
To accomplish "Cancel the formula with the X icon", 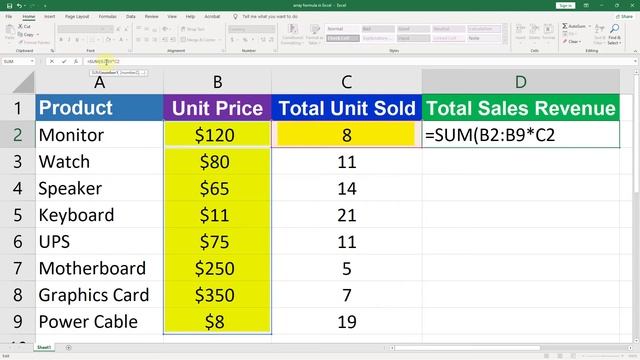I will coord(52,61).
